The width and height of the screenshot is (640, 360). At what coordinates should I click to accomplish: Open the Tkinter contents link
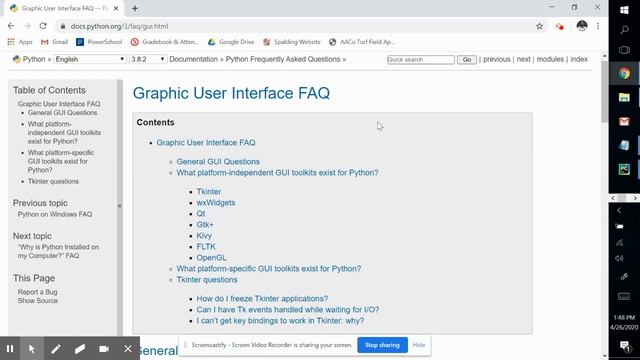209,191
